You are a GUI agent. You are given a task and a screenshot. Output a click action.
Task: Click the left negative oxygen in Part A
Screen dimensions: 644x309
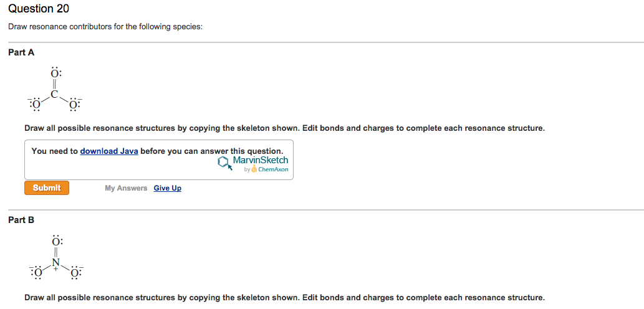tap(35, 104)
